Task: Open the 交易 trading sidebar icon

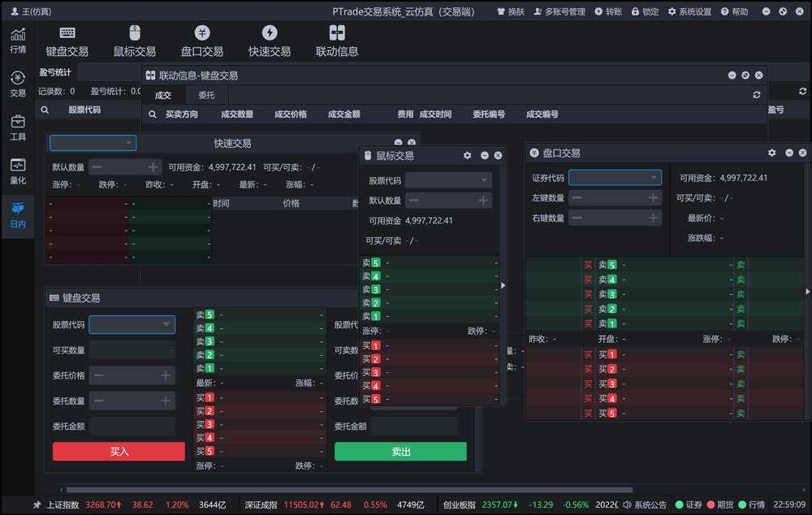Action: click(x=18, y=84)
